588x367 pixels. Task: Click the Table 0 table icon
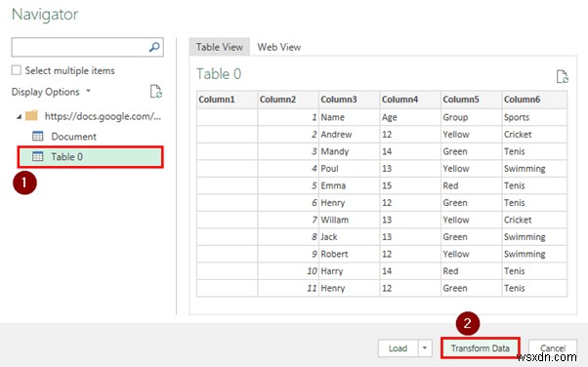38,156
